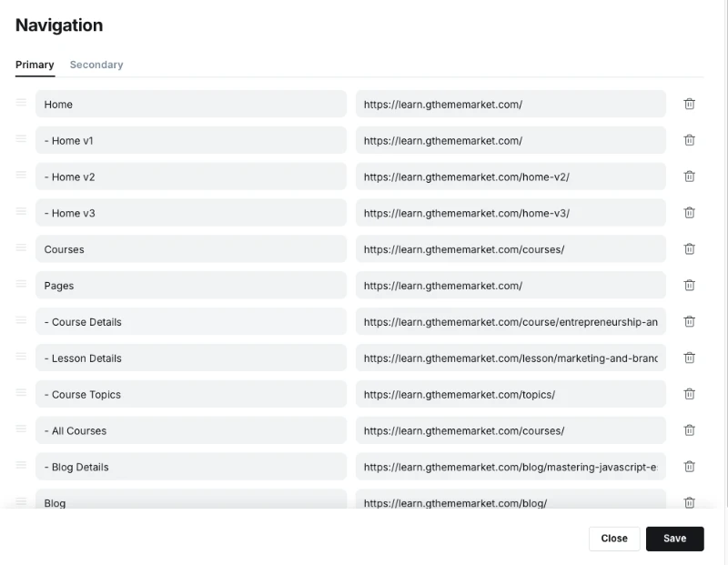This screenshot has height=565, width=728.
Task: Click the Lesson Details name field
Action: 191,358
